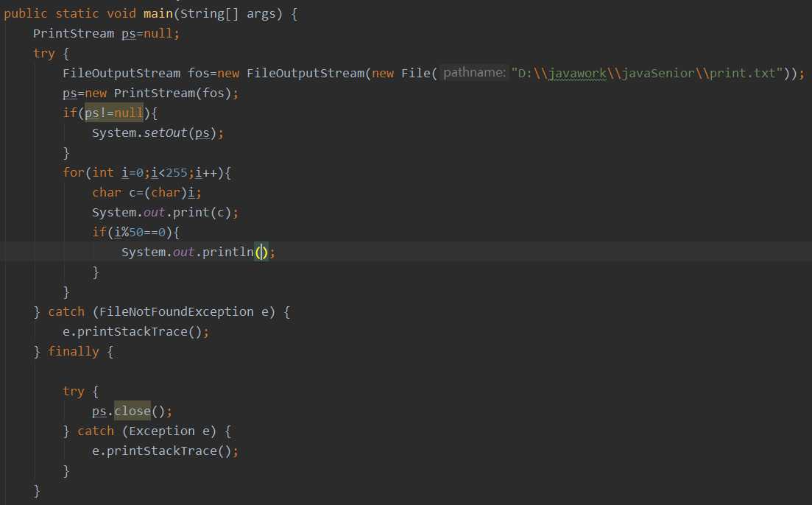Click 'catch (Exception e)' clause
Screen dimensions: 812x505
[x=147, y=431]
